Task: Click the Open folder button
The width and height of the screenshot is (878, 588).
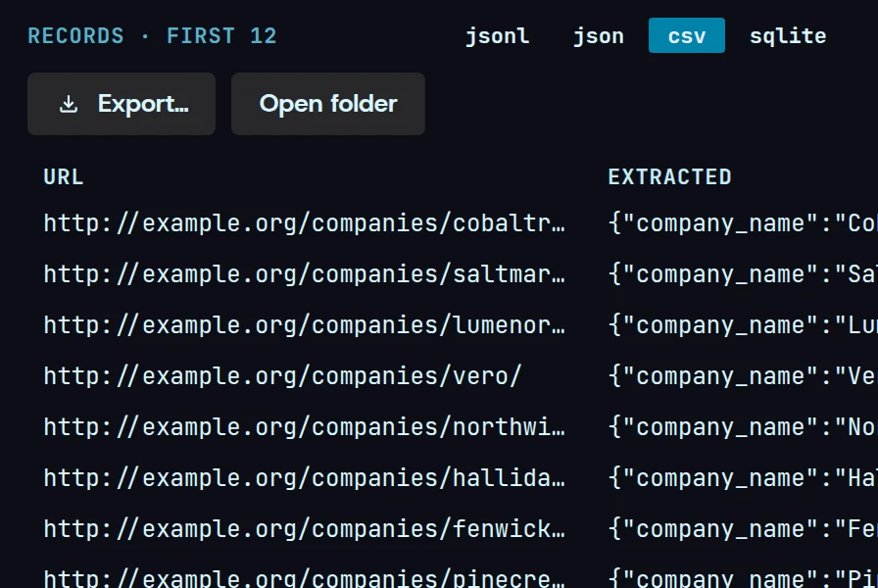Action: coord(328,104)
